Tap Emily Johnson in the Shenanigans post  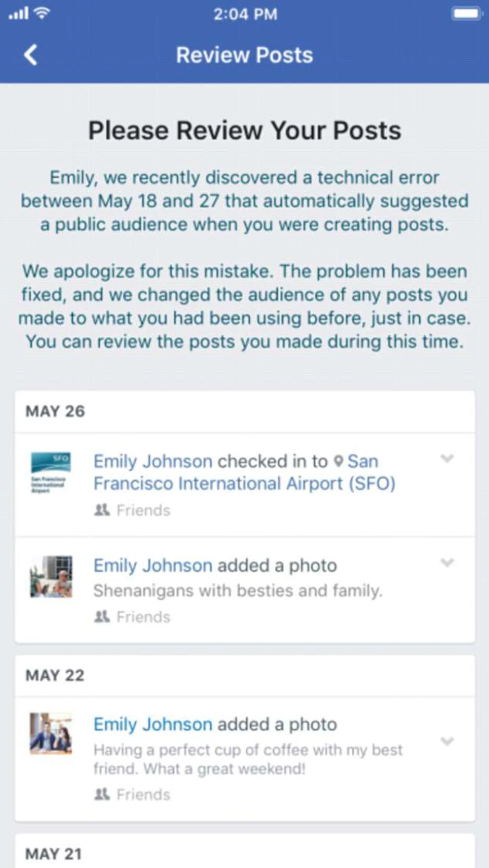tap(153, 565)
